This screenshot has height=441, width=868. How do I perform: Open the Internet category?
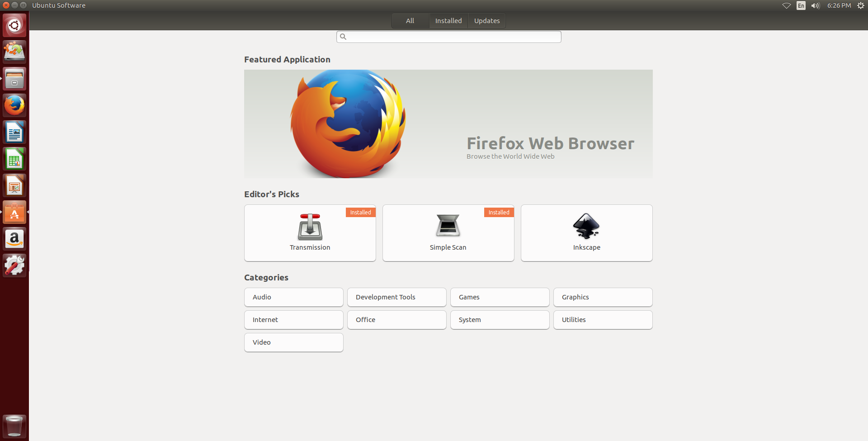click(x=294, y=320)
